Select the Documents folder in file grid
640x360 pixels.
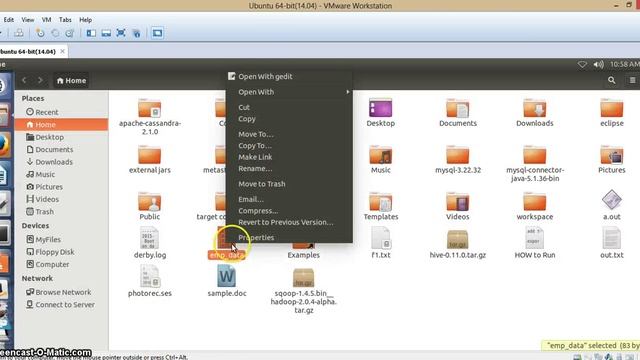458,108
